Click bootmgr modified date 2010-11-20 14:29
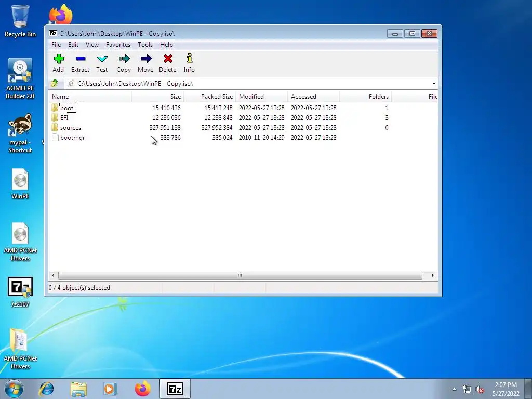This screenshot has width=532, height=399. pyautogui.click(x=262, y=137)
